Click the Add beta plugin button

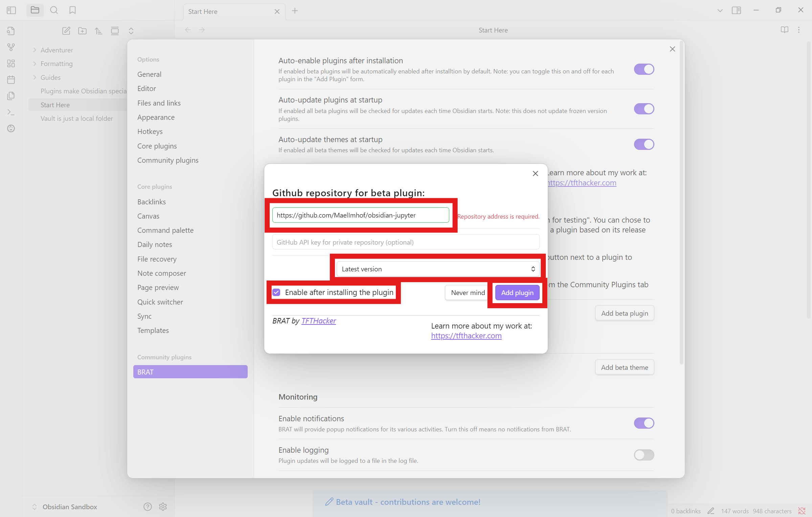(x=624, y=313)
